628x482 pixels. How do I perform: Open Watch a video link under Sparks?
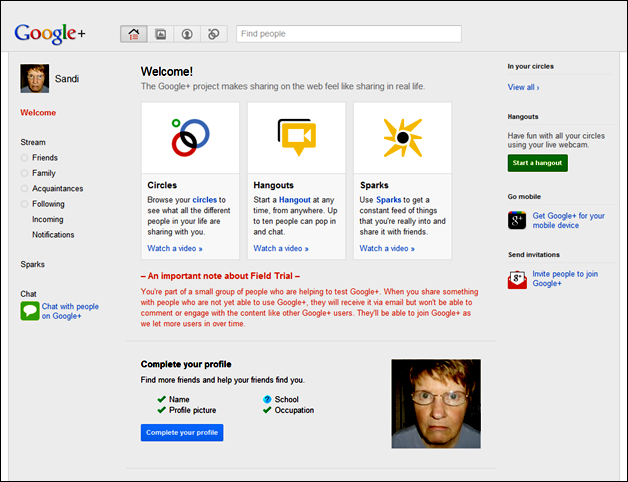(387, 248)
